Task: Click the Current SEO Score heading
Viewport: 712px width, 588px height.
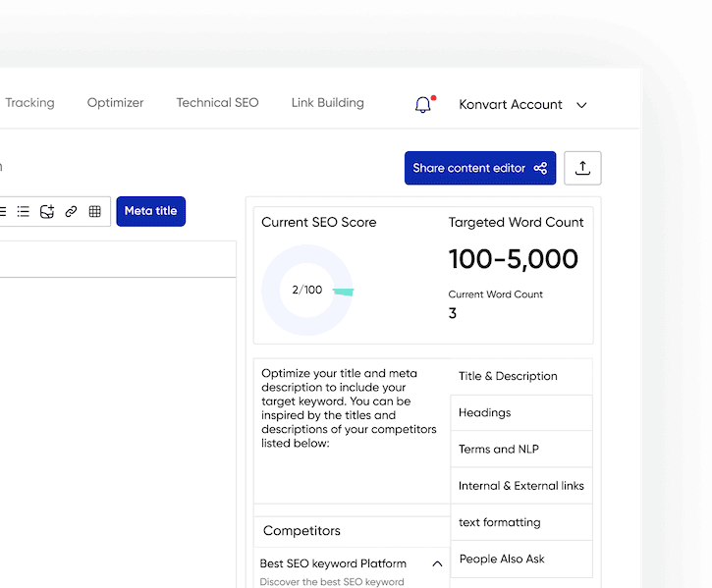Action: 319,222
